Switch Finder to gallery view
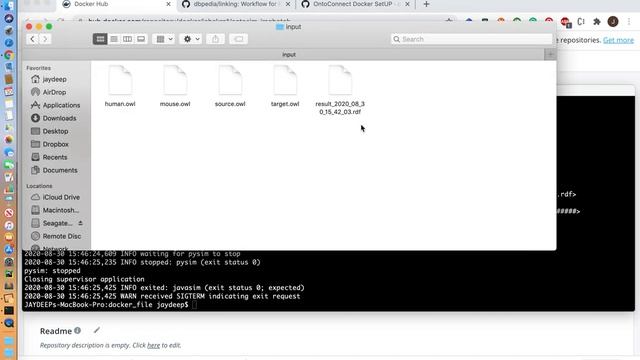 (x=141, y=39)
